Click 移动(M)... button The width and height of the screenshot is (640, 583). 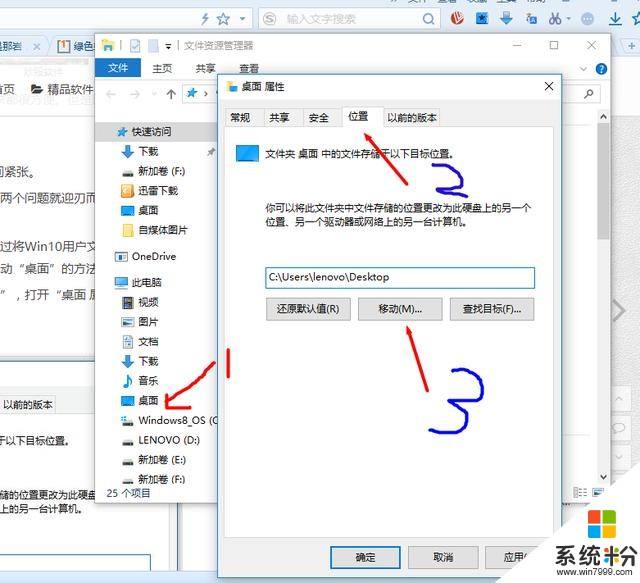(400, 309)
